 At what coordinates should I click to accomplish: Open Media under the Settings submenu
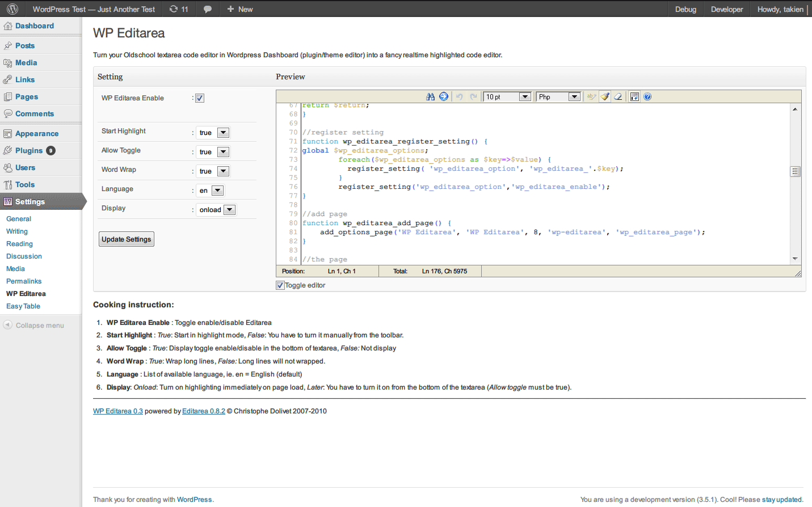click(x=16, y=269)
